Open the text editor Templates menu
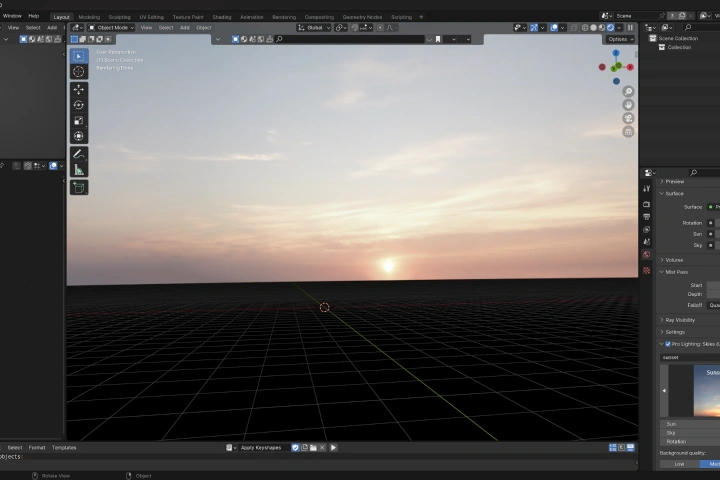 coord(64,447)
